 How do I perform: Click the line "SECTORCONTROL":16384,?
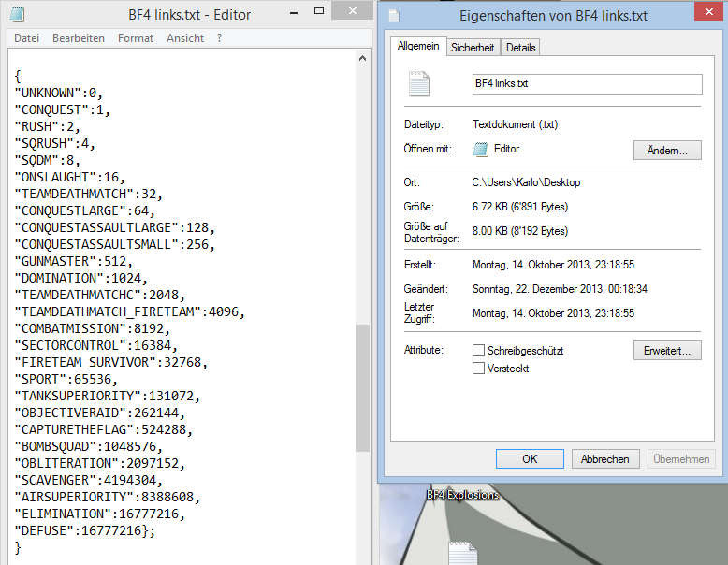(96, 345)
